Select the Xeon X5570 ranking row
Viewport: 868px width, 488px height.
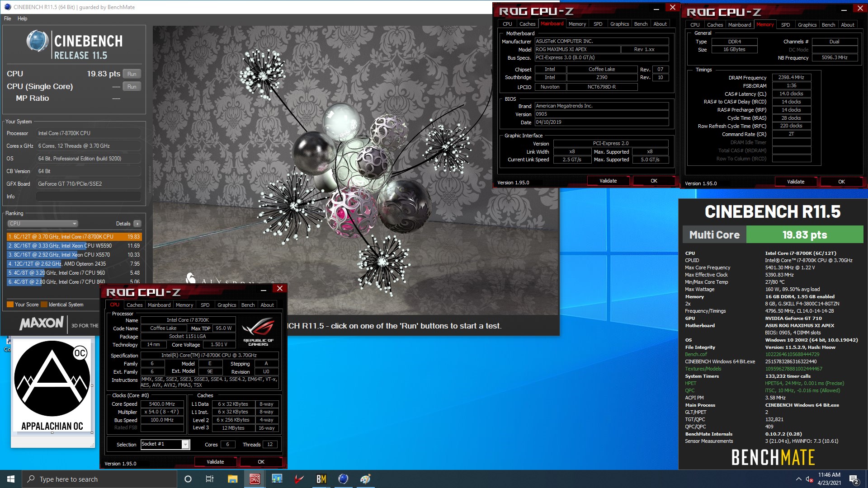coord(74,255)
